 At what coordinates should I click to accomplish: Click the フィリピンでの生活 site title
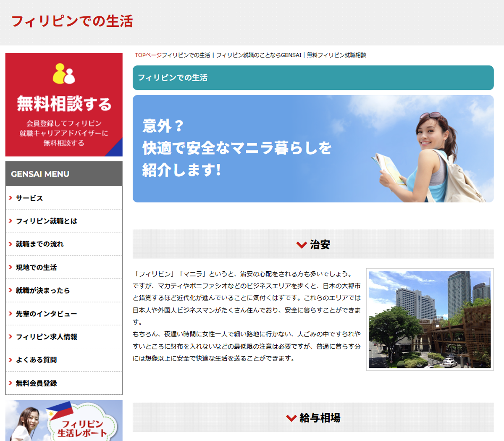click(72, 21)
